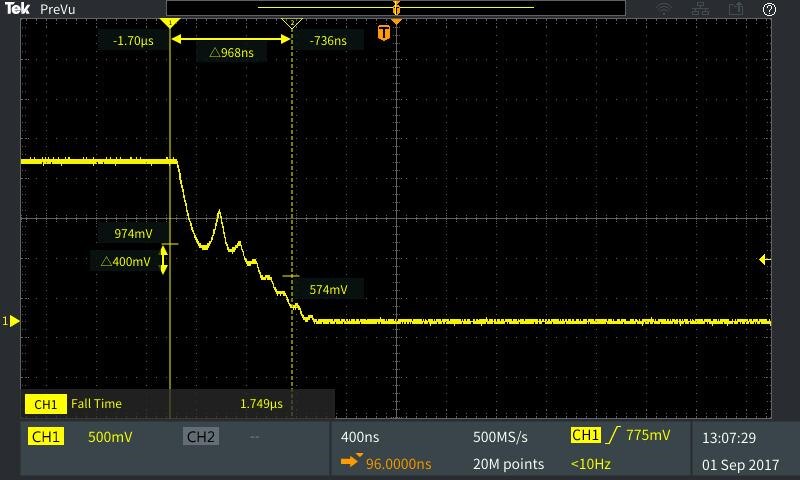
Task: Click the 96.0000ns trigger delay readout
Action: tap(398, 464)
